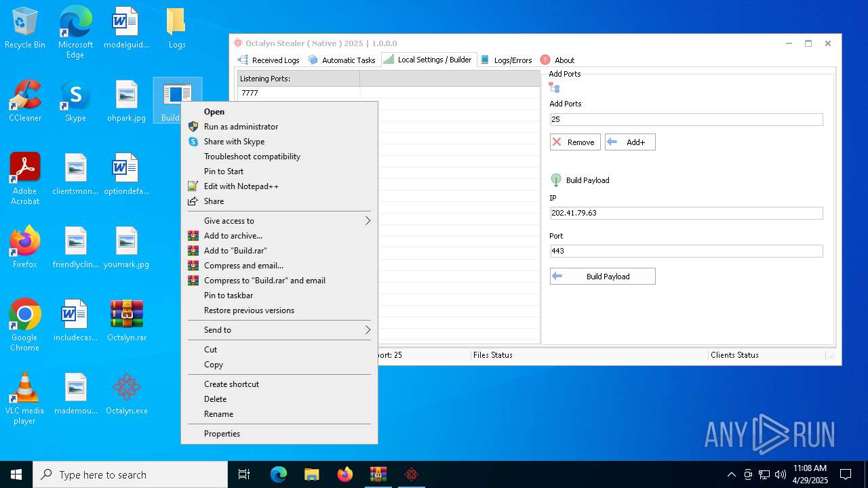Click the Build Payload pin icon
Image resolution: width=868 pixels, height=488 pixels.
click(x=556, y=180)
